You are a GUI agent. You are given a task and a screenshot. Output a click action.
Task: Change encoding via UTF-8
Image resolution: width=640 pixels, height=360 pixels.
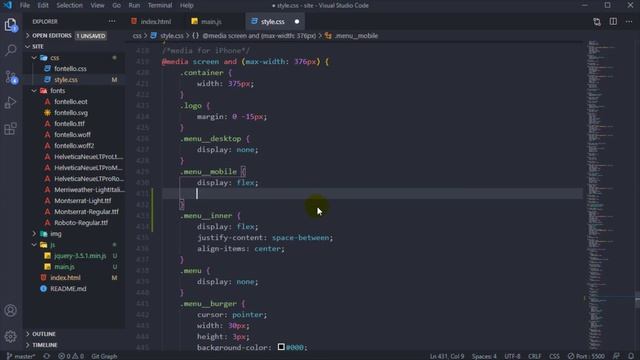[x=512, y=356]
